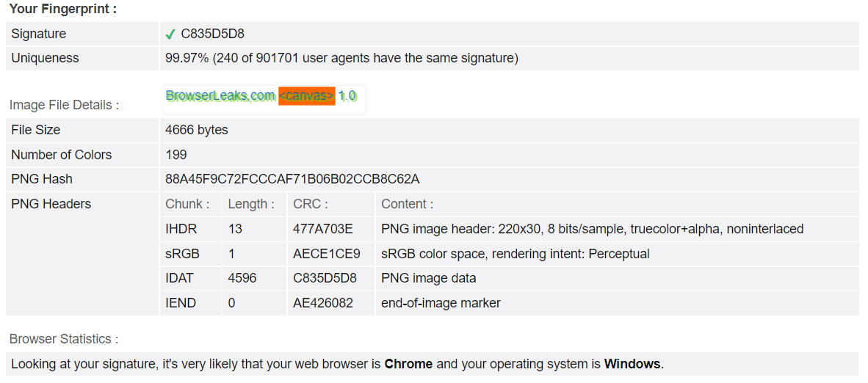The height and width of the screenshot is (383, 868).
Task: Click the green checkmark beside the signature
Action: tap(170, 34)
